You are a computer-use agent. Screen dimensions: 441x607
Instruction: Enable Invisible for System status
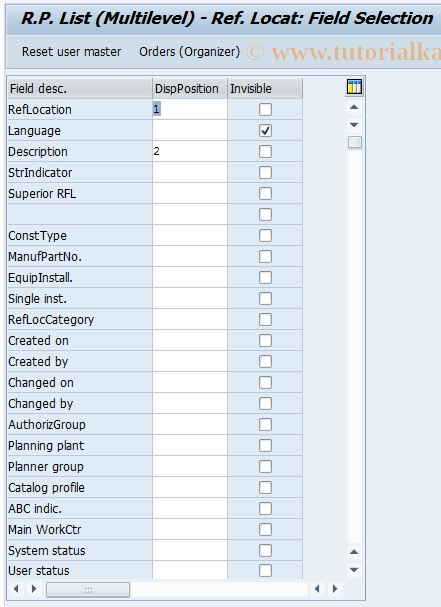265,550
